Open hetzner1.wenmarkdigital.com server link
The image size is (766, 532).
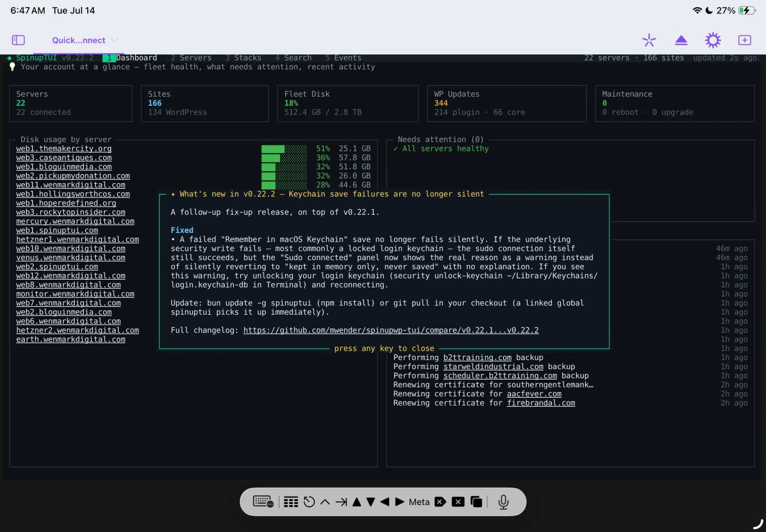(x=77, y=239)
